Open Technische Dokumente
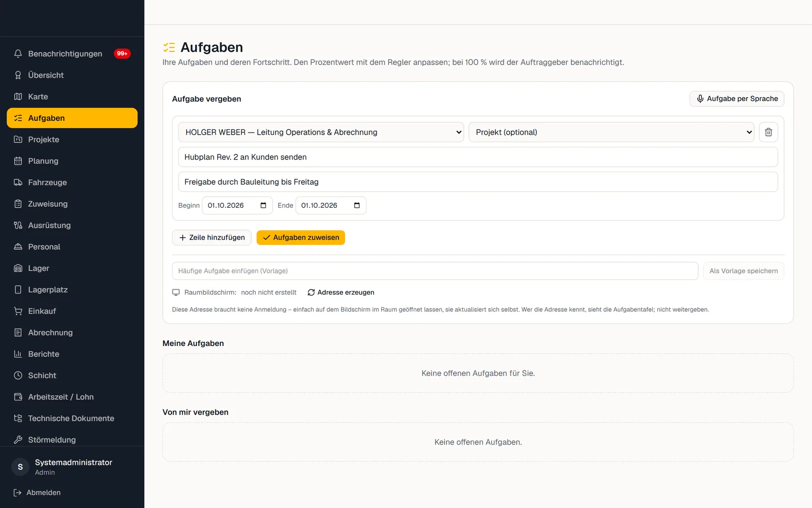The height and width of the screenshot is (508, 812). pyautogui.click(x=72, y=419)
